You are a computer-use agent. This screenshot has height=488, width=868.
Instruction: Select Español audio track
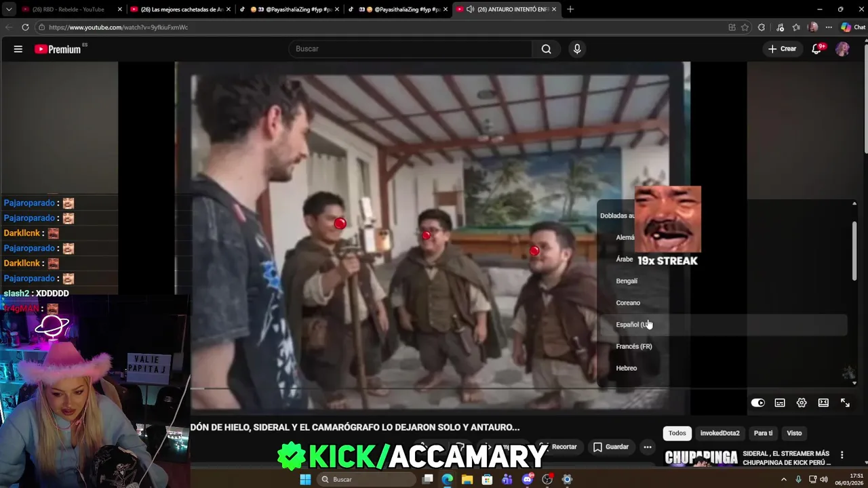pos(723,325)
